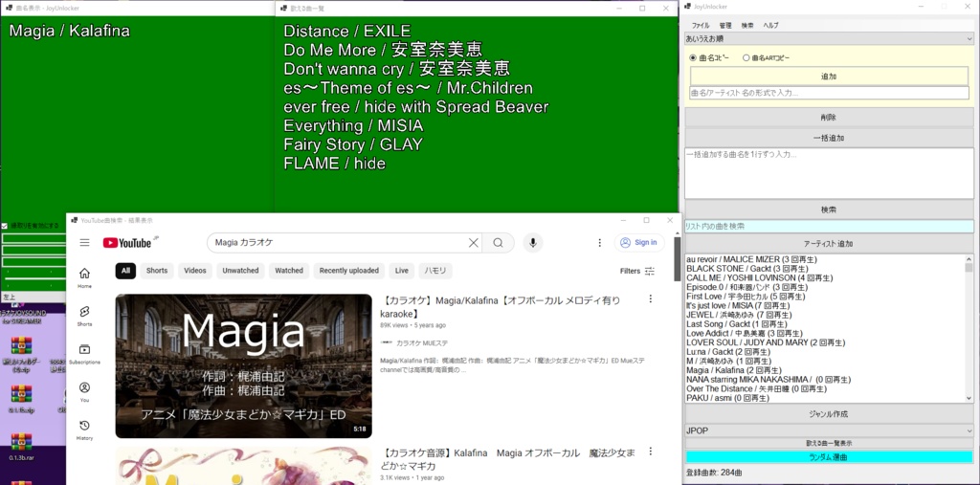Open the カラオケ MUEステ channel name link
The width and height of the screenshot is (980, 485).
pyautogui.click(x=422, y=343)
